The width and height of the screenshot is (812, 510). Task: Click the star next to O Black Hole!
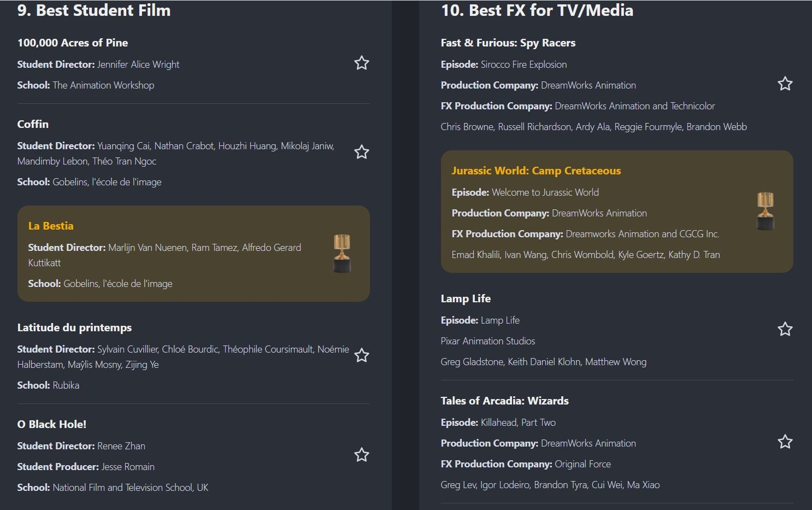pos(361,455)
